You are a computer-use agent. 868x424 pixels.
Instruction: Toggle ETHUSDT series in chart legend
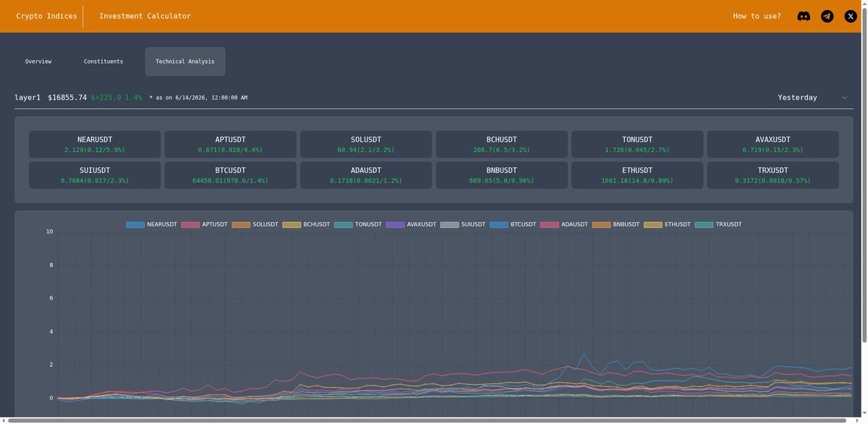click(x=668, y=224)
